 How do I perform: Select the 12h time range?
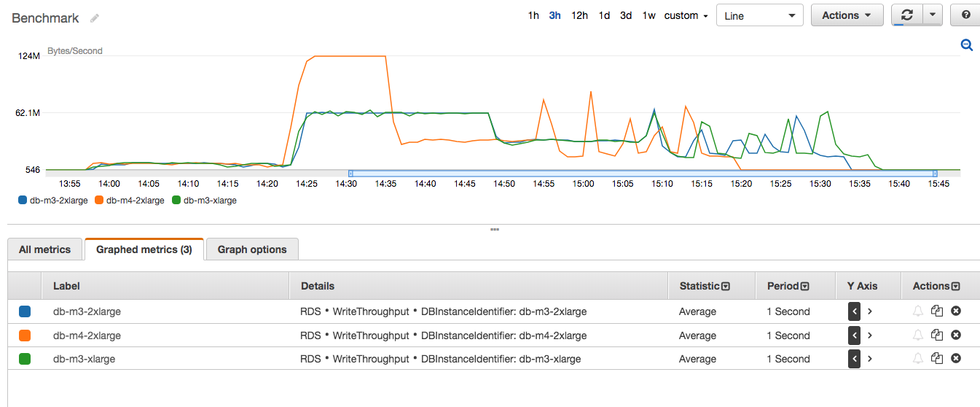[579, 15]
